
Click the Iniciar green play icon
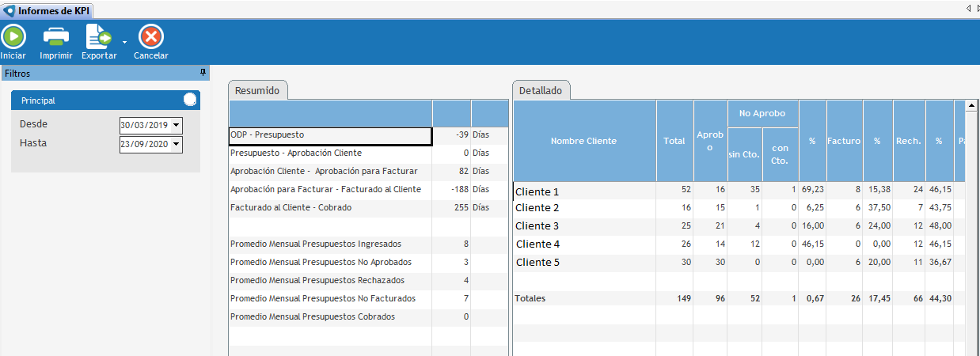click(13, 36)
